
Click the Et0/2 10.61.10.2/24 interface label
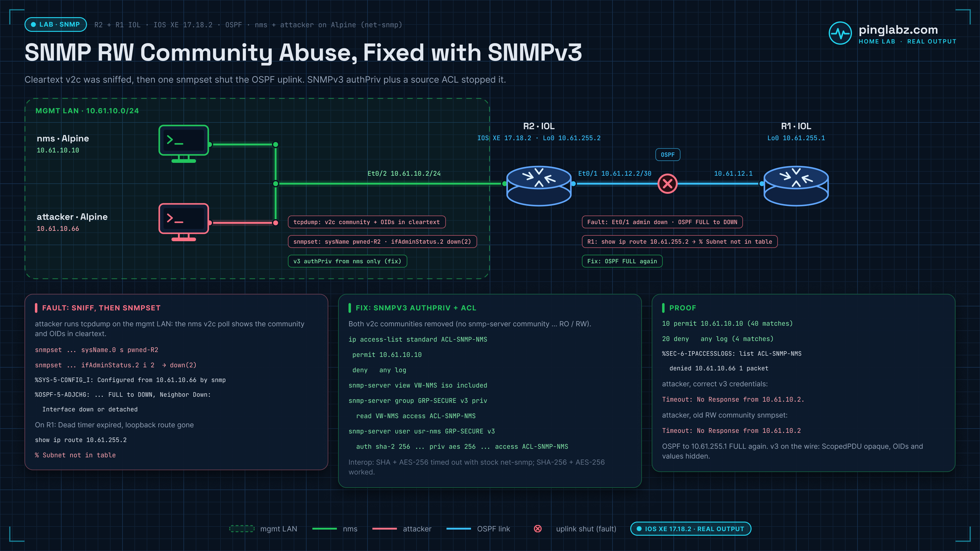pyautogui.click(x=404, y=173)
